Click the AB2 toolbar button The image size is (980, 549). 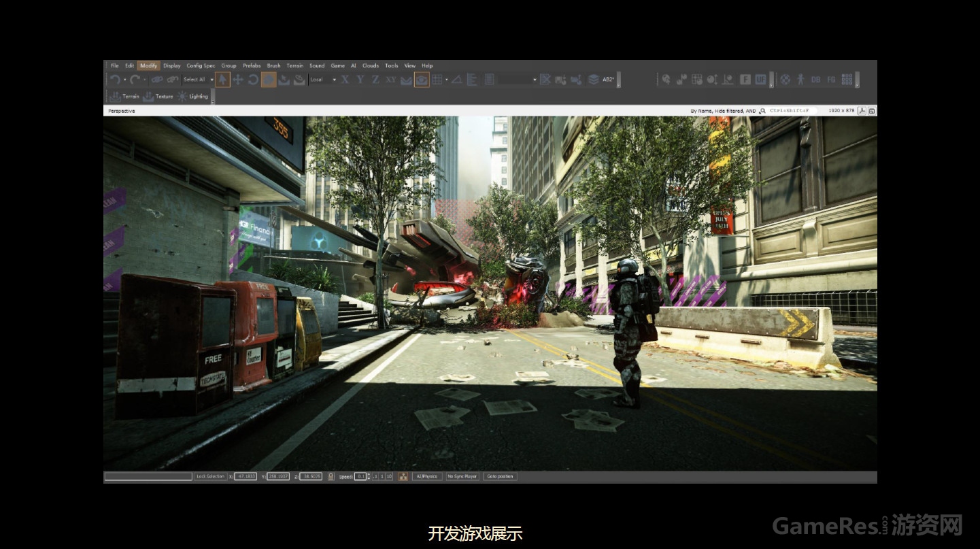[x=609, y=80]
